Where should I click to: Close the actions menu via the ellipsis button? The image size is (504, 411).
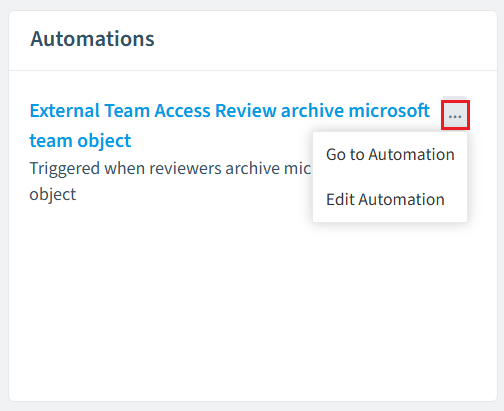click(455, 115)
